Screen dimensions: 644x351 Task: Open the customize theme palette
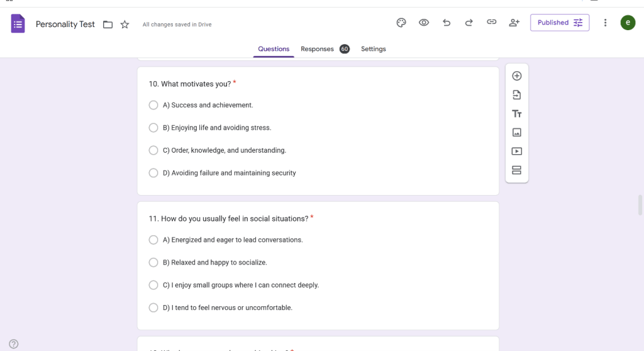point(401,23)
